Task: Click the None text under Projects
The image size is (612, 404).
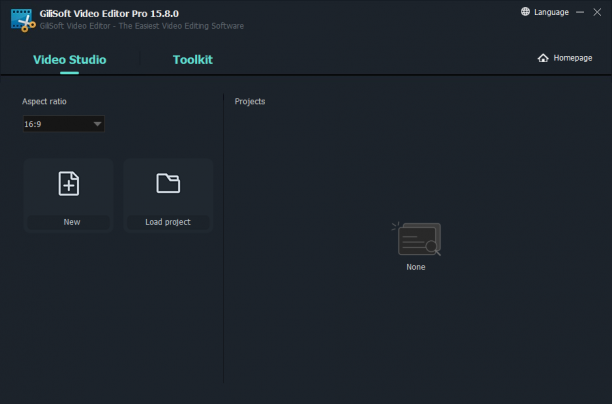Action: 416,267
